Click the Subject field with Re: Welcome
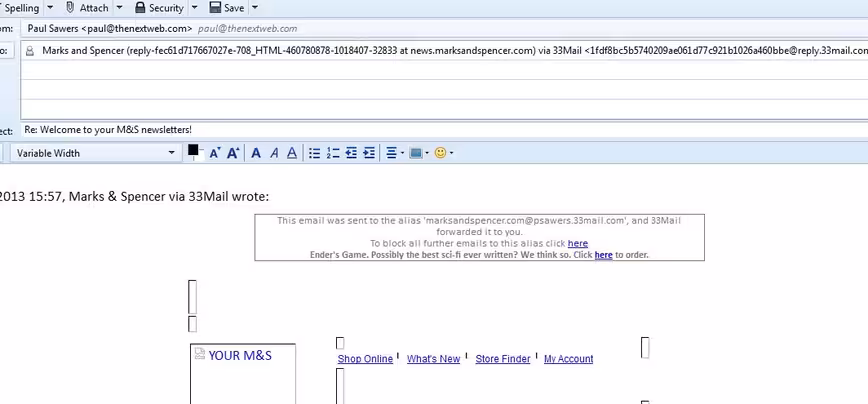This screenshot has width=868, height=404. (x=444, y=130)
